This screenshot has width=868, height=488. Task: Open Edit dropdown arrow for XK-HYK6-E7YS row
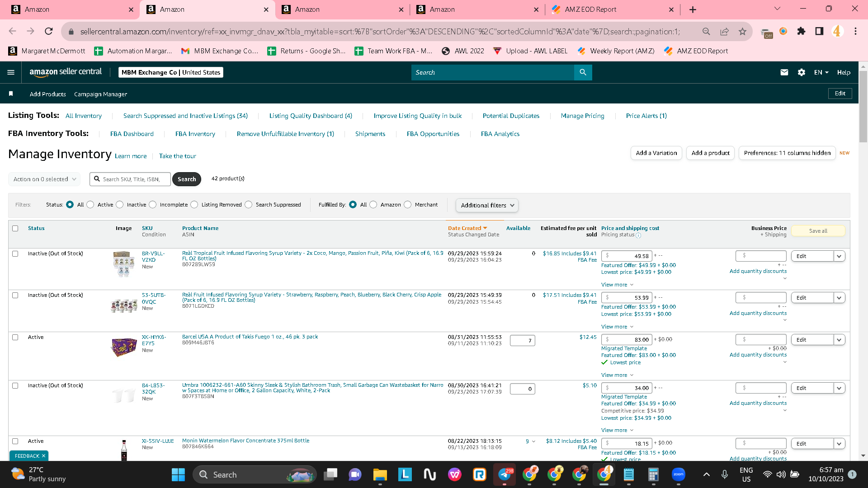[840, 340]
